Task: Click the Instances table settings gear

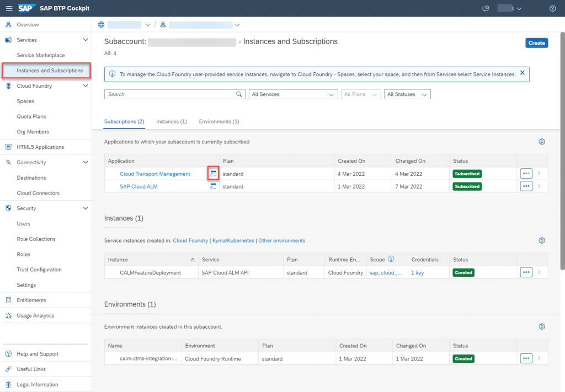Action: [542, 240]
